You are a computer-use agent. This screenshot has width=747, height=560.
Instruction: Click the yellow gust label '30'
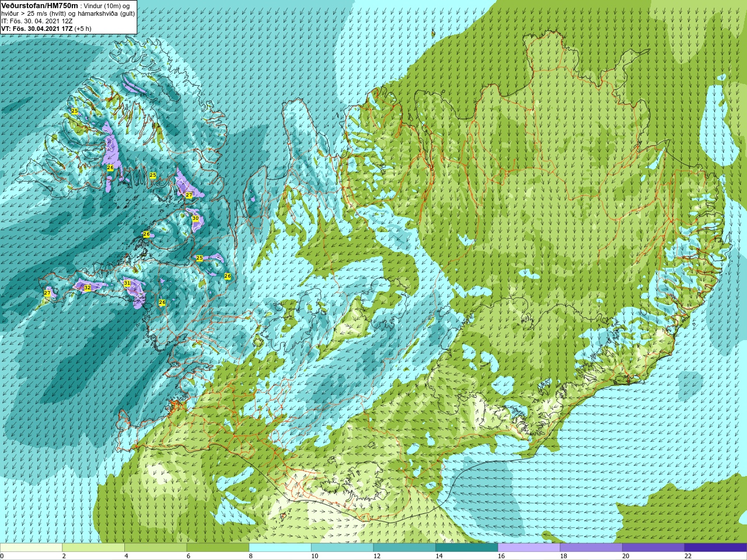point(196,219)
